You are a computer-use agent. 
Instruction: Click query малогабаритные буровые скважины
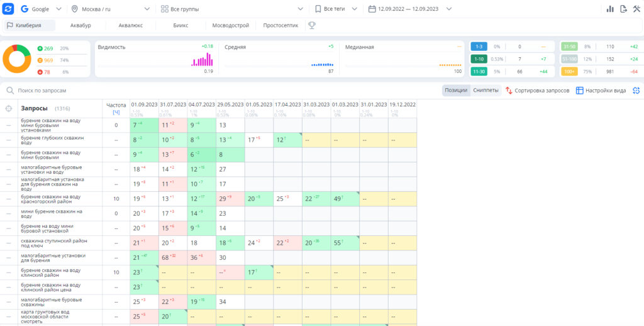point(52,302)
